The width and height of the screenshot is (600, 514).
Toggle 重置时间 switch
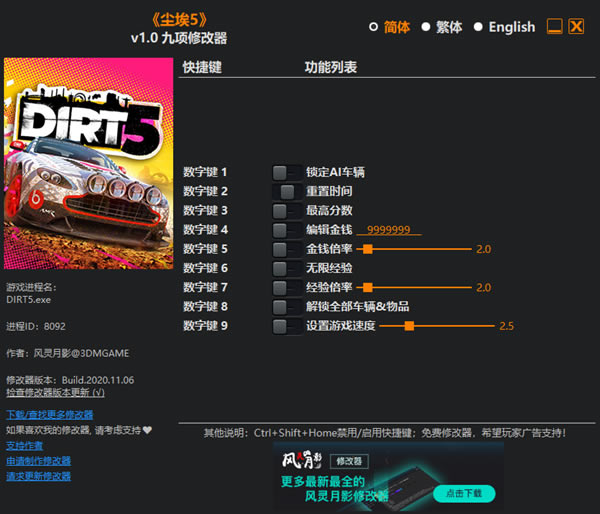(x=287, y=192)
